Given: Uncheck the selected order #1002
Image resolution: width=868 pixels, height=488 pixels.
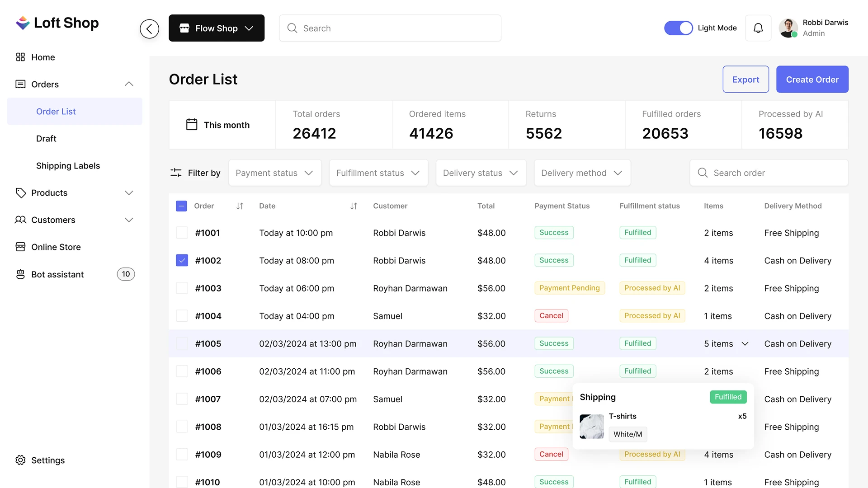Looking at the screenshot, I should (182, 260).
